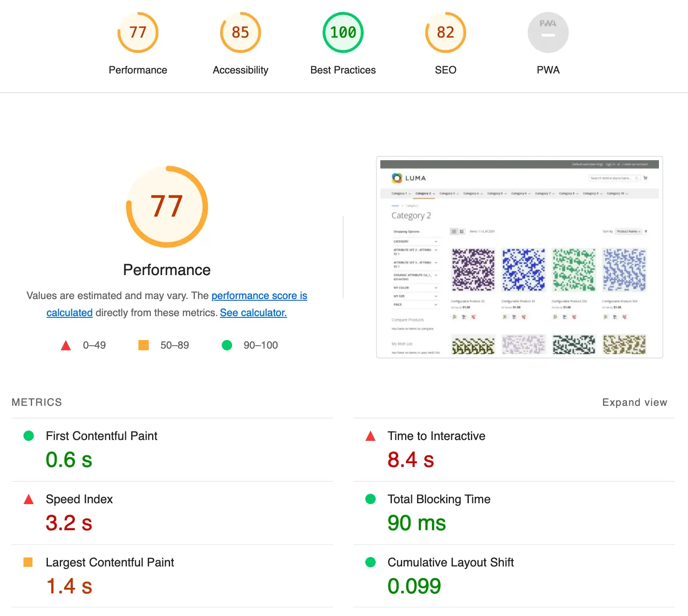Click the green 90–100 legend circle
Viewport: 688px width, 616px height.
[227, 345]
